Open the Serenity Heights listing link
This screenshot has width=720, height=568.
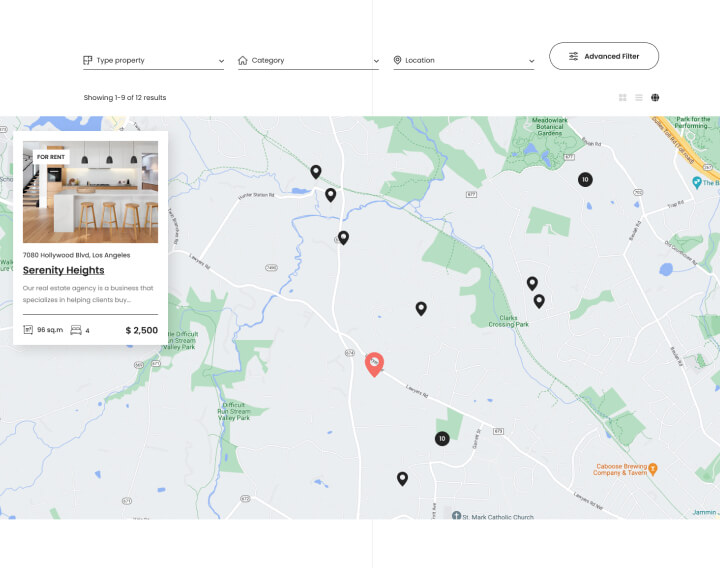click(64, 270)
